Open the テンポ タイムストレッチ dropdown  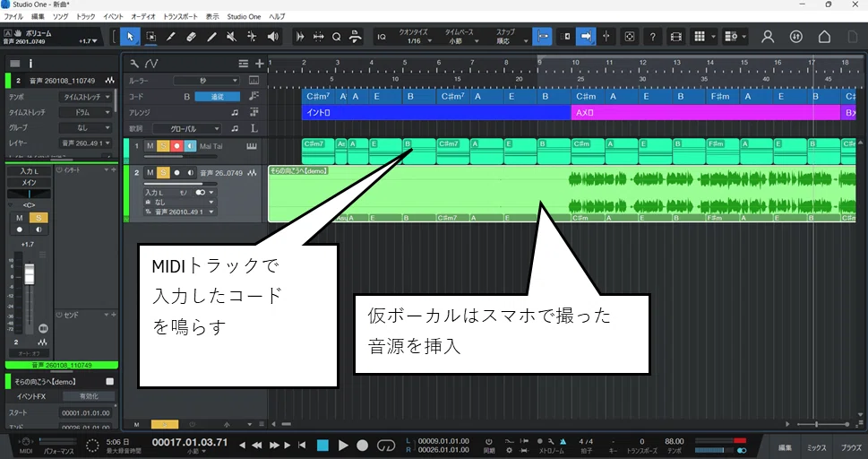pyautogui.click(x=85, y=97)
